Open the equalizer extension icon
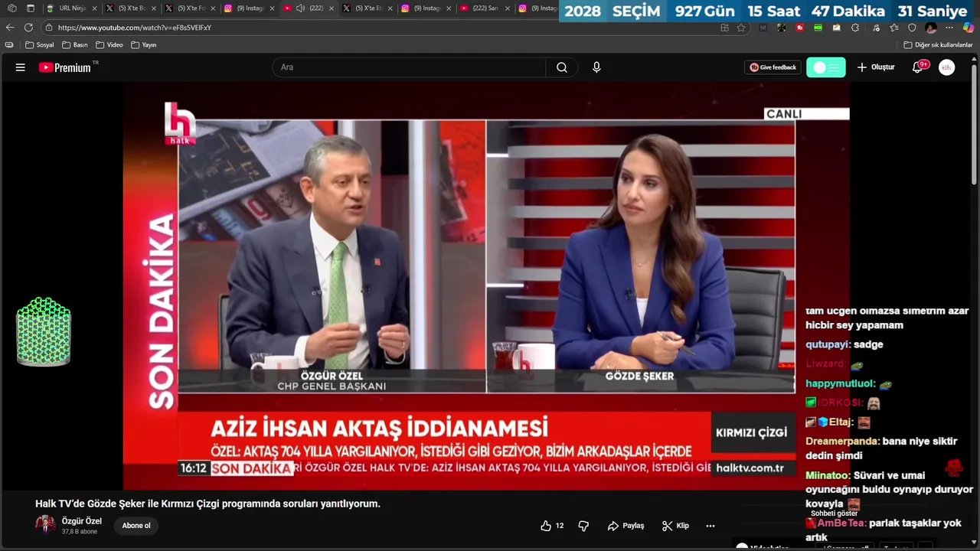Viewport: 980px width, 551px height. pyautogui.click(x=763, y=28)
